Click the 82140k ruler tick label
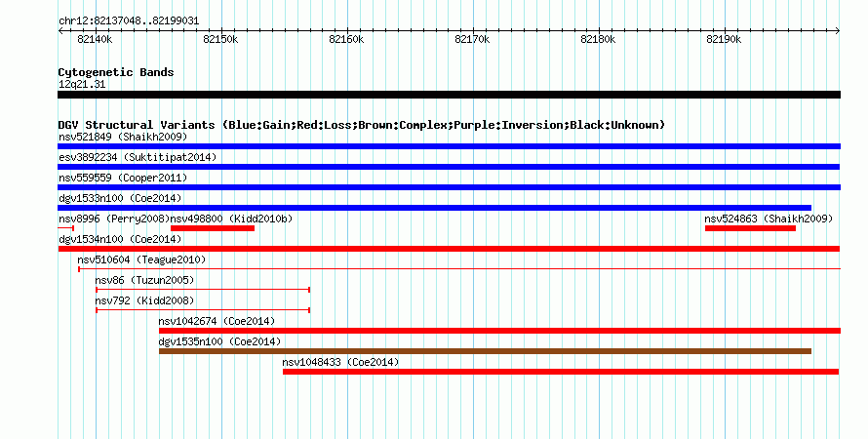 coord(95,40)
